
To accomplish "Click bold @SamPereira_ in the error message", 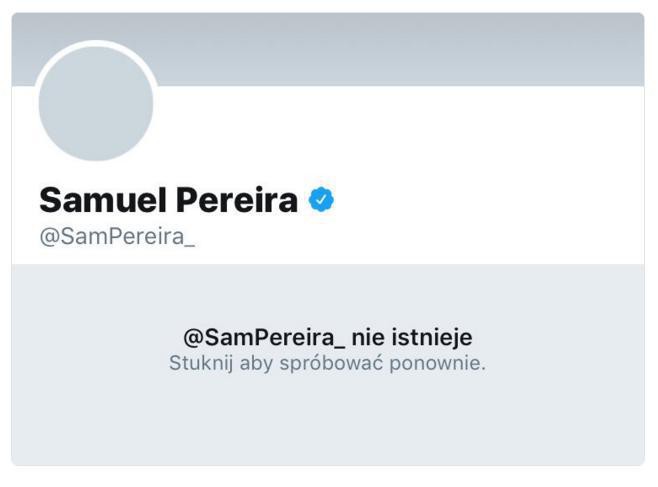I will pos(263,337).
